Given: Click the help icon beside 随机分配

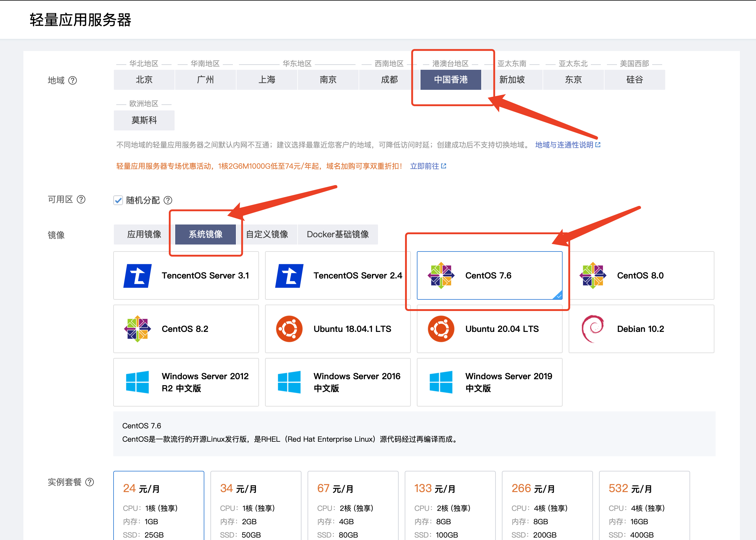Looking at the screenshot, I should pos(168,200).
